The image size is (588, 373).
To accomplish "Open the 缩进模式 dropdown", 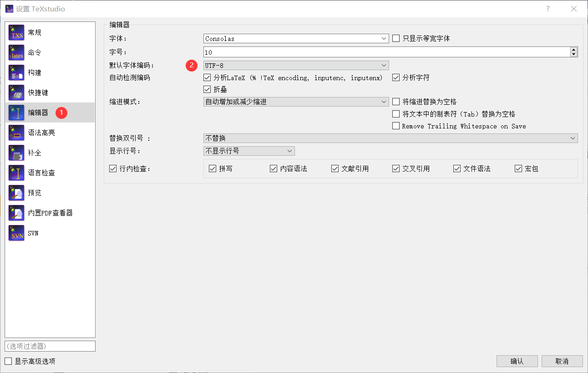I will click(x=296, y=102).
